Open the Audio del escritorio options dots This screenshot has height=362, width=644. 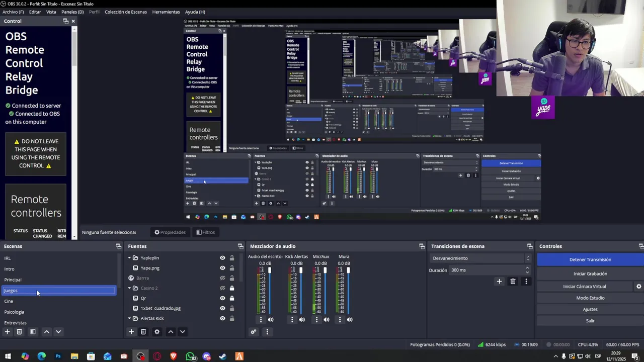click(x=261, y=320)
